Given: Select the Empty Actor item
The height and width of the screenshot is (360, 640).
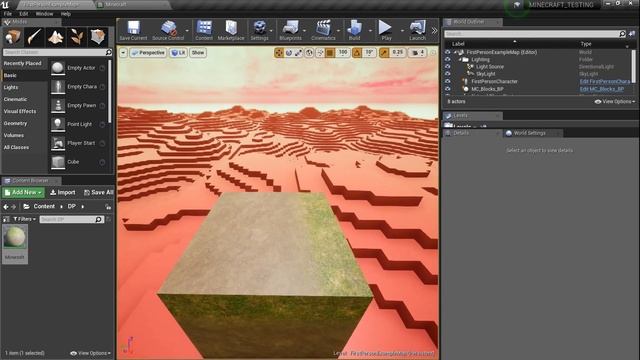Looking at the screenshot, I should pos(78,68).
